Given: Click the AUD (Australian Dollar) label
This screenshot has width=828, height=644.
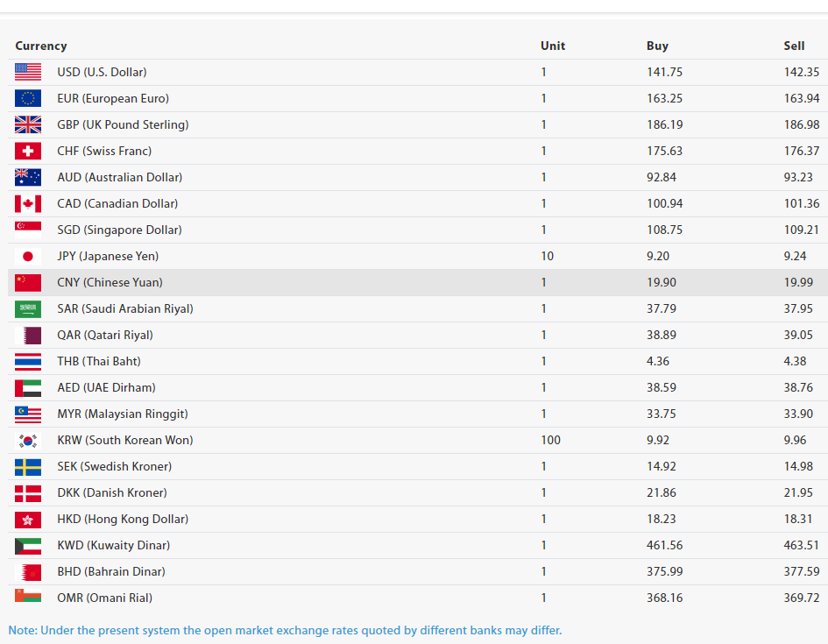Looking at the screenshot, I should 119,177.
